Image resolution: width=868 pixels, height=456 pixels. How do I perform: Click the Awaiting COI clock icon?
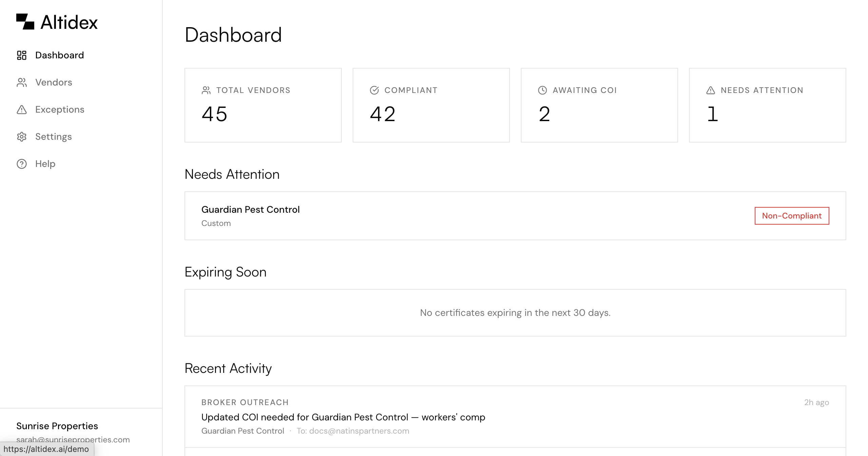(542, 90)
